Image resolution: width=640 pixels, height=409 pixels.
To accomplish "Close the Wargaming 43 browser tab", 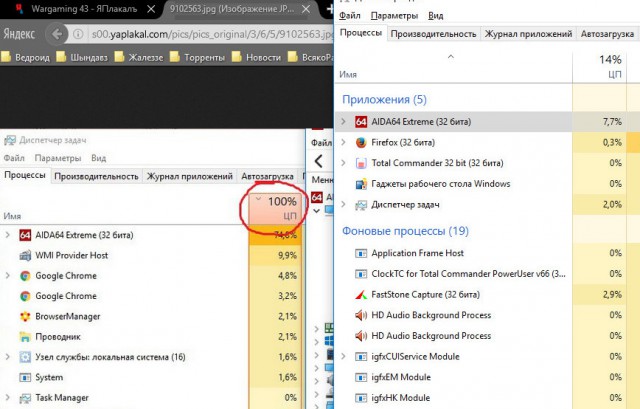I will click(x=151, y=9).
